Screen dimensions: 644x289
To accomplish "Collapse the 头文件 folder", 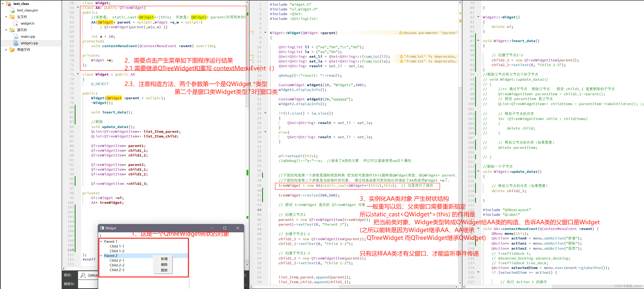I will (6, 17).
